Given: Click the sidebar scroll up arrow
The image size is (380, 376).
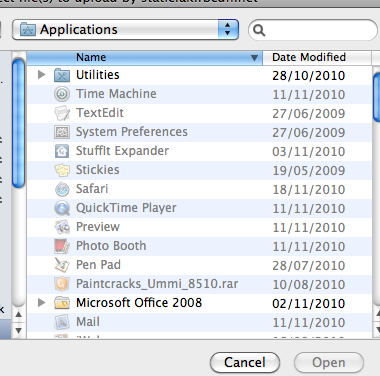Looking at the screenshot, I should 18,314.
